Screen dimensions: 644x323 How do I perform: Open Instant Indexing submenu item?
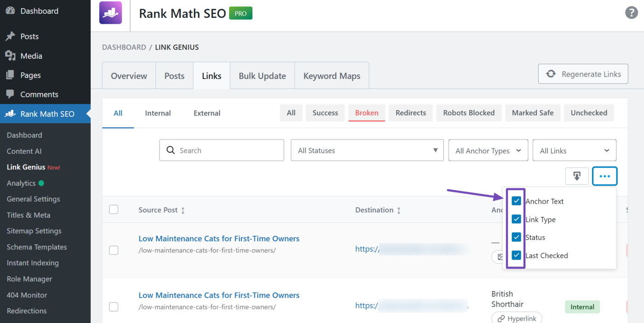33,263
